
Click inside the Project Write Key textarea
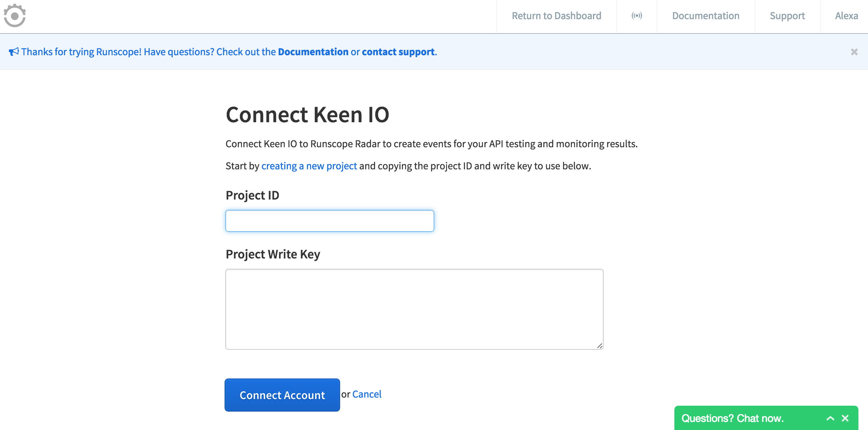click(x=414, y=309)
